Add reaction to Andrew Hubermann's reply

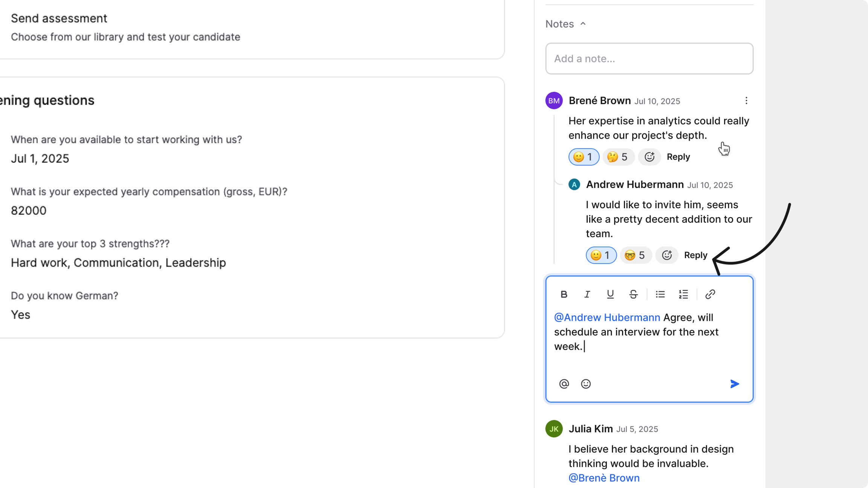(667, 255)
